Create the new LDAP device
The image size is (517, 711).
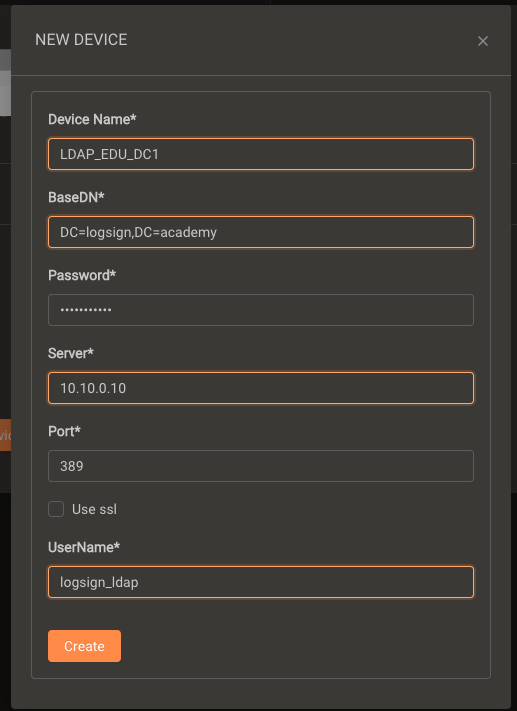pyautogui.click(x=84, y=646)
